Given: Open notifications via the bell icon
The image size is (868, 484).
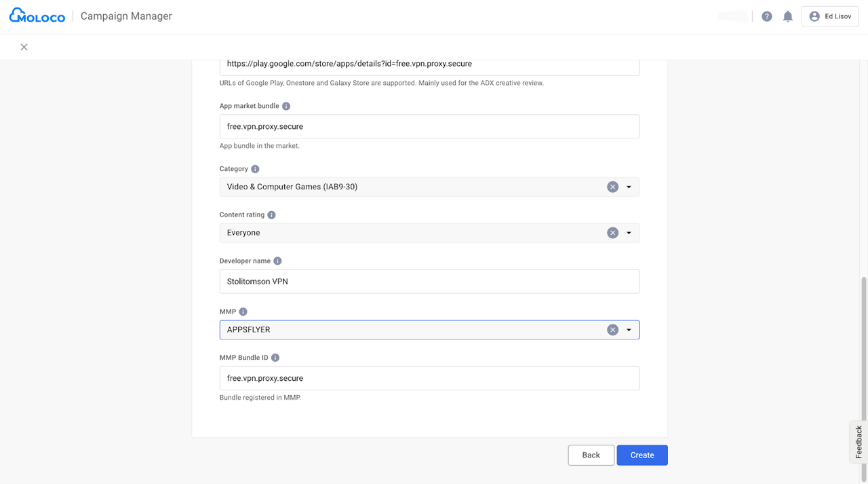Looking at the screenshot, I should pyautogui.click(x=787, y=16).
